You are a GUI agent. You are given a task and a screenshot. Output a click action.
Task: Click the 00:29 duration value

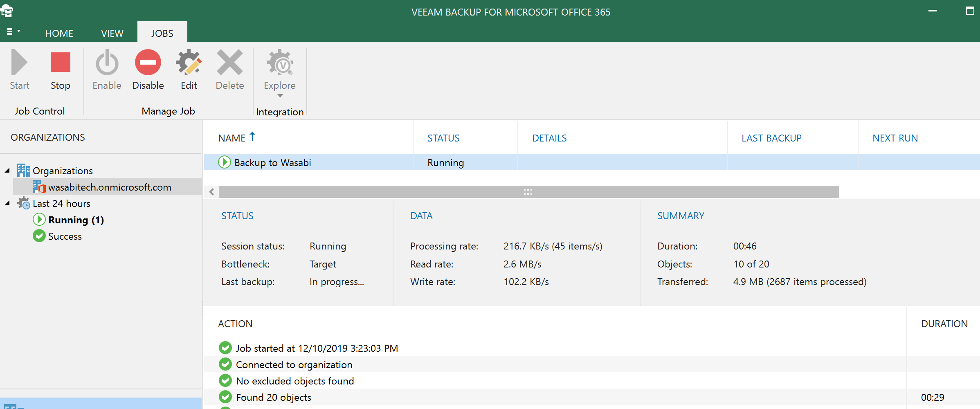pyautogui.click(x=933, y=397)
